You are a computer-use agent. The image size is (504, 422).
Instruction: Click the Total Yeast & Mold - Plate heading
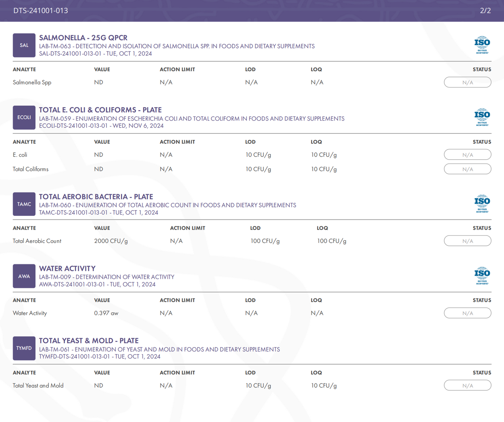[89, 340]
